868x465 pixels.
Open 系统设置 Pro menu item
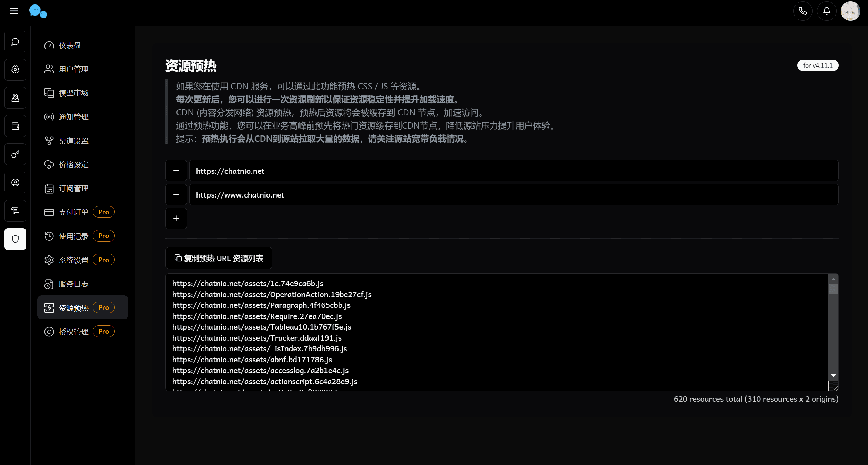83,260
